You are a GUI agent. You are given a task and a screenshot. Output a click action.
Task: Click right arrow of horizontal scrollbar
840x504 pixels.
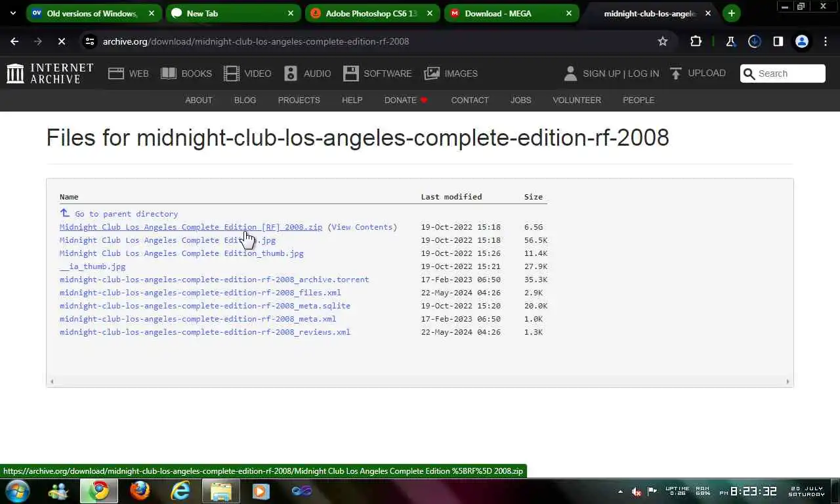[788, 381]
